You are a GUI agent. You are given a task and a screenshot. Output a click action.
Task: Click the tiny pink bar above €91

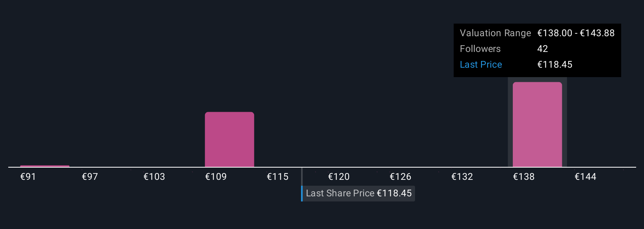pyautogui.click(x=45, y=166)
